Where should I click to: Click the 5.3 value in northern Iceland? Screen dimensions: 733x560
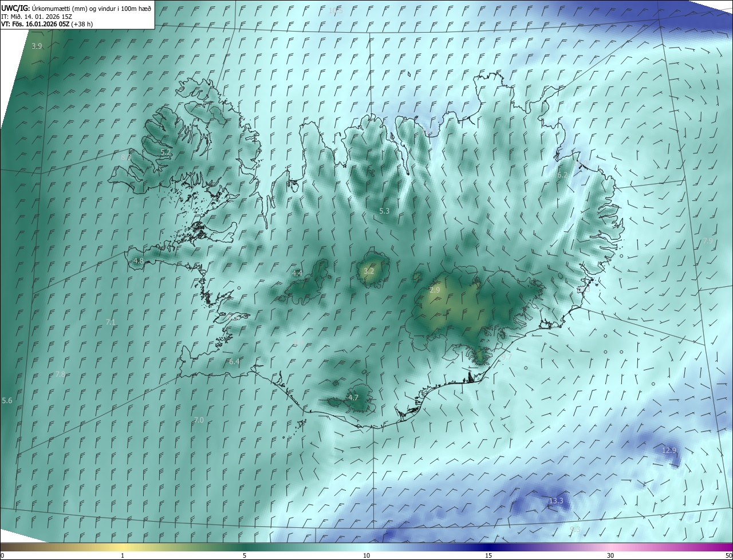(384, 211)
